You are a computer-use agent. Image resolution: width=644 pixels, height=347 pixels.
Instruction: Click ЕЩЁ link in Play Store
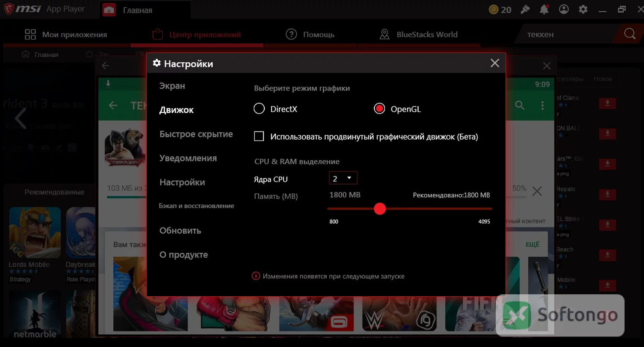532,244
